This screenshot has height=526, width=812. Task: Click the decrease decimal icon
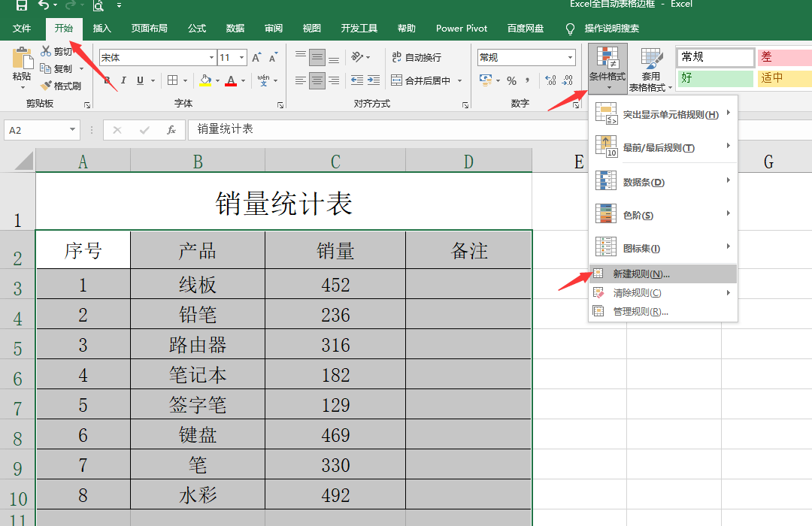click(x=568, y=80)
